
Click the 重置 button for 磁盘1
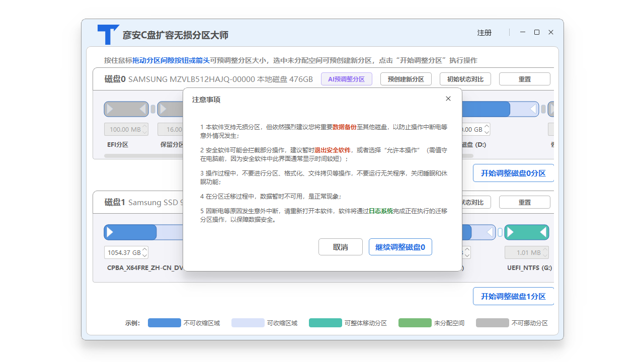click(x=525, y=202)
